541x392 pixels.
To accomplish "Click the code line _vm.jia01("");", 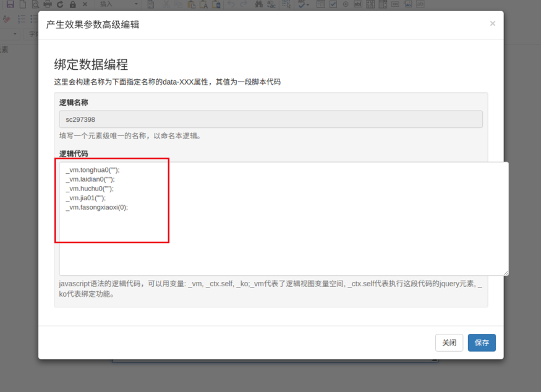I will coord(85,198).
